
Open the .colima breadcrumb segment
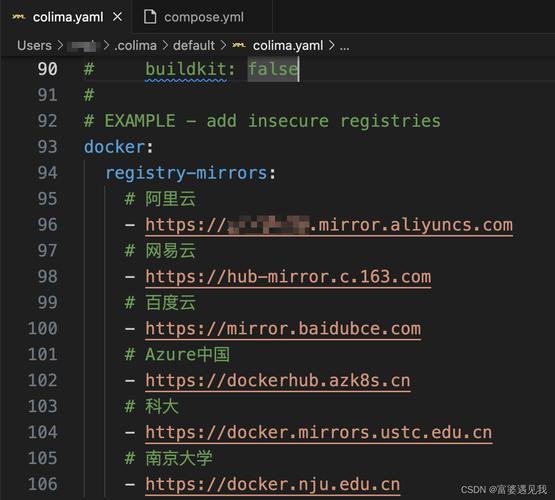(135, 45)
